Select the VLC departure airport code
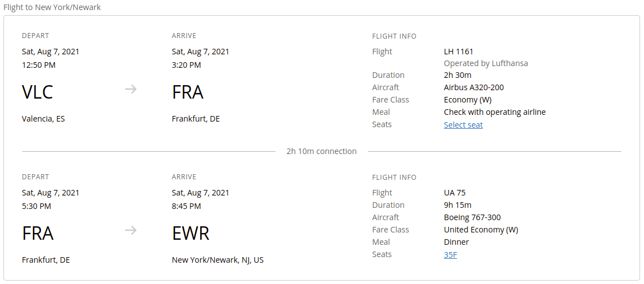The width and height of the screenshot is (644, 284). [x=38, y=92]
